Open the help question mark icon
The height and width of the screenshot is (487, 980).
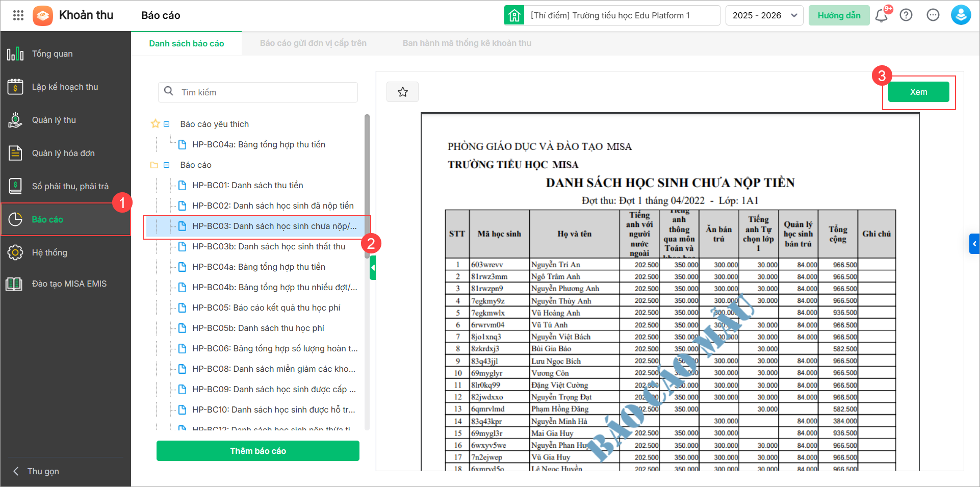tap(906, 15)
